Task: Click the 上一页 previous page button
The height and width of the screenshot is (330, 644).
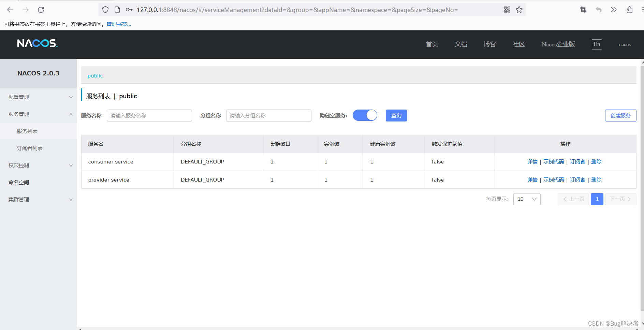Action: [573, 199]
